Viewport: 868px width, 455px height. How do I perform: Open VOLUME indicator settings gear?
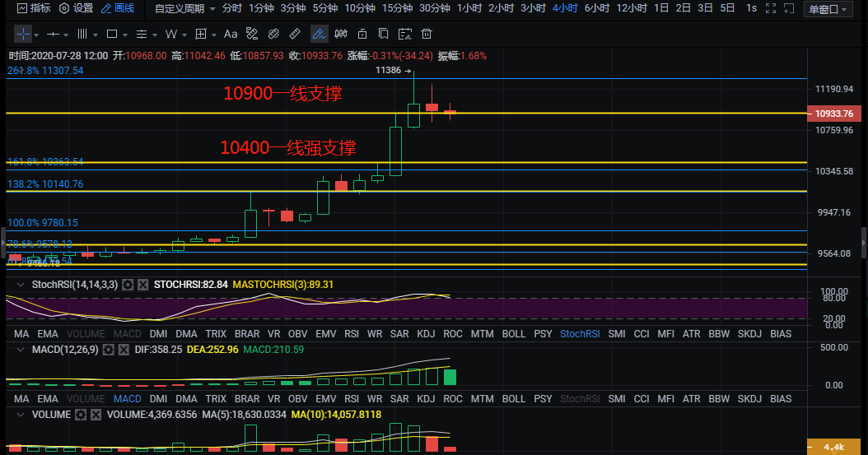[81, 415]
